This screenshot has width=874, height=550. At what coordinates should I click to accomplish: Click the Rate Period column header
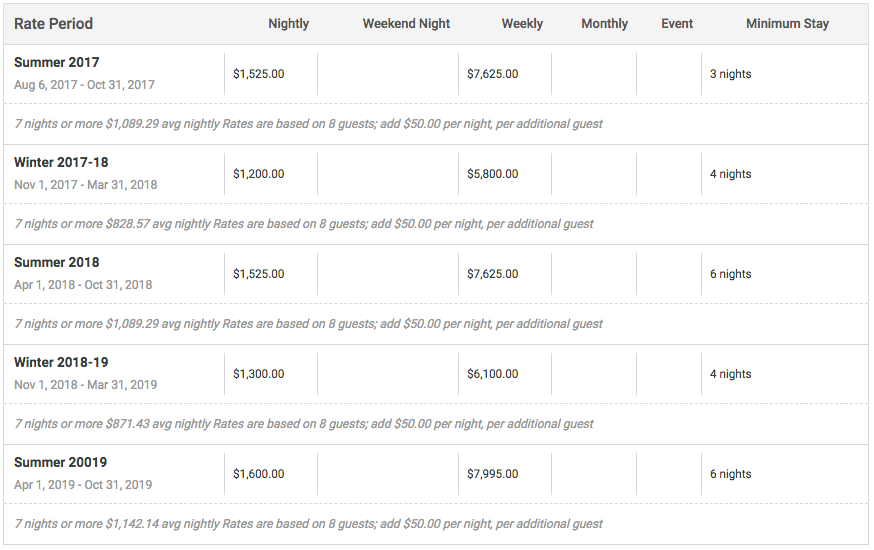click(x=54, y=24)
